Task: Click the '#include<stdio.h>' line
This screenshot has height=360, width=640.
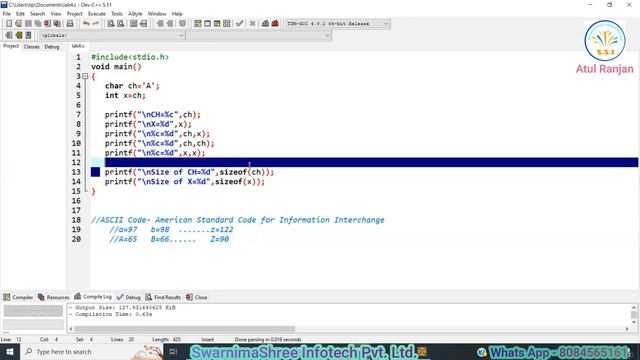Action: (130, 57)
